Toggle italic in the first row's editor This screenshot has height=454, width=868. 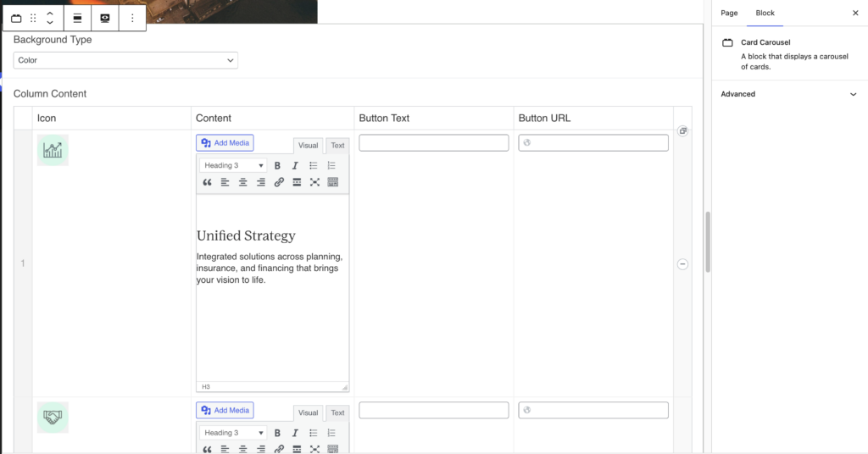(x=295, y=166)
